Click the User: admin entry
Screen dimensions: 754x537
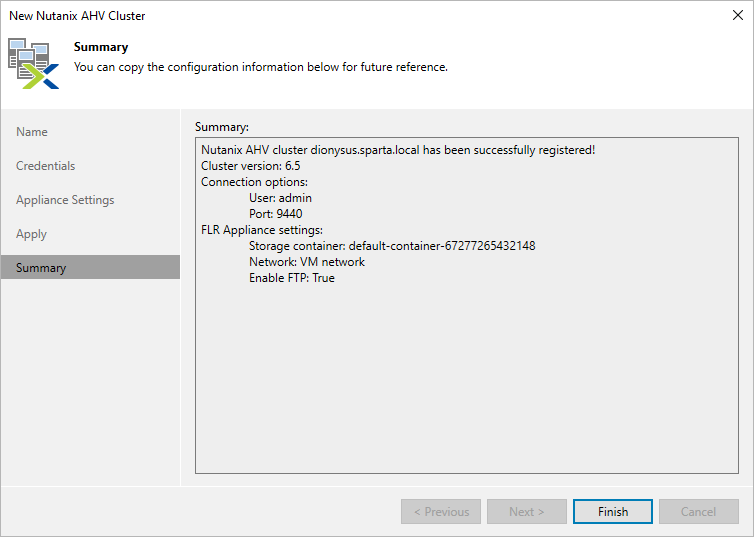280,198
